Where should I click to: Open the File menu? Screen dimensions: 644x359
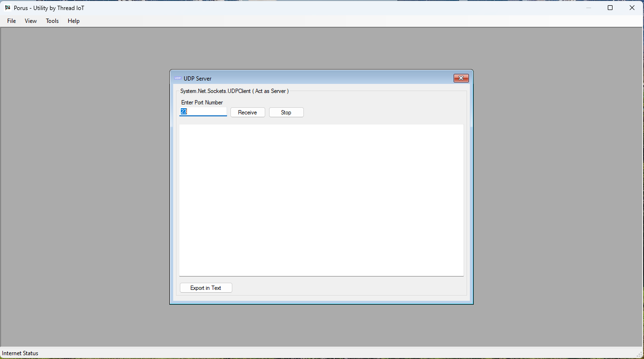[11, 21]
